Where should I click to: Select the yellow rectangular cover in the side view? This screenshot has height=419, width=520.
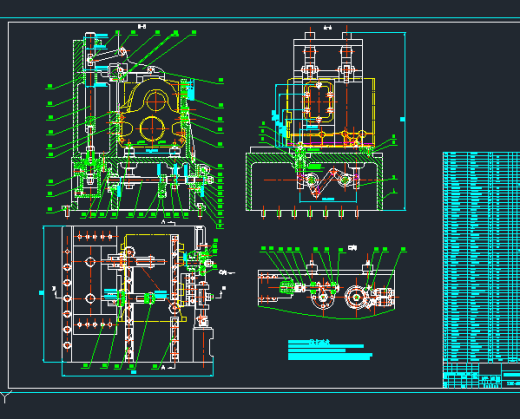318,103
